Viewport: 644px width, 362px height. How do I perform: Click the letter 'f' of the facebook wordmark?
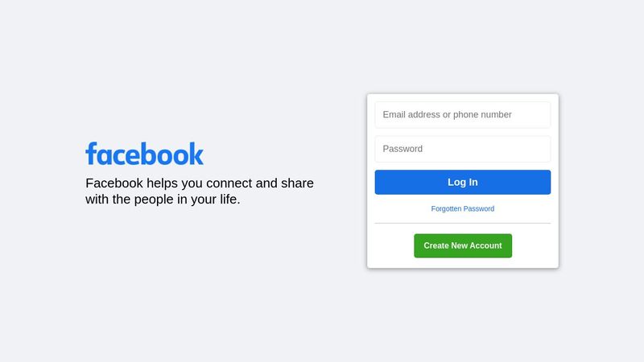click(x=91, y=154)
